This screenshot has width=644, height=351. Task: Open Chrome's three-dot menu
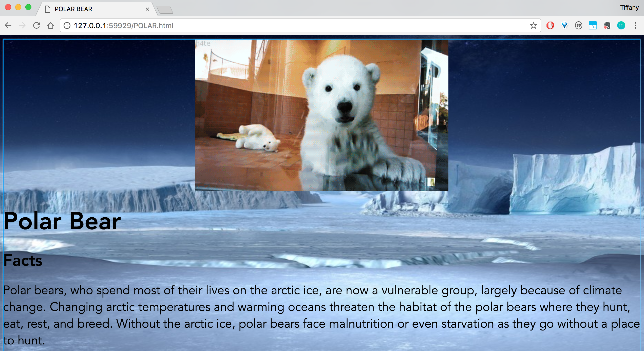click(x=635, y=25)
